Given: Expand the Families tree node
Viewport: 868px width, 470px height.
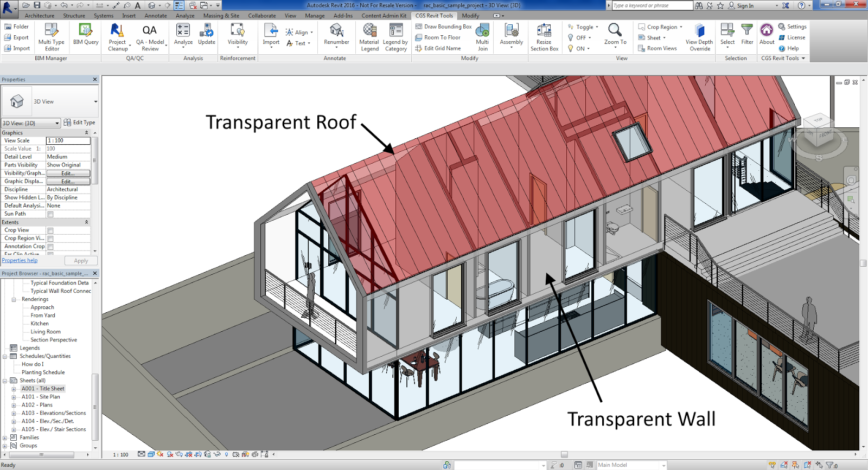Looking at the screenshot, I should pyautogui.click(x=5, y=437).
